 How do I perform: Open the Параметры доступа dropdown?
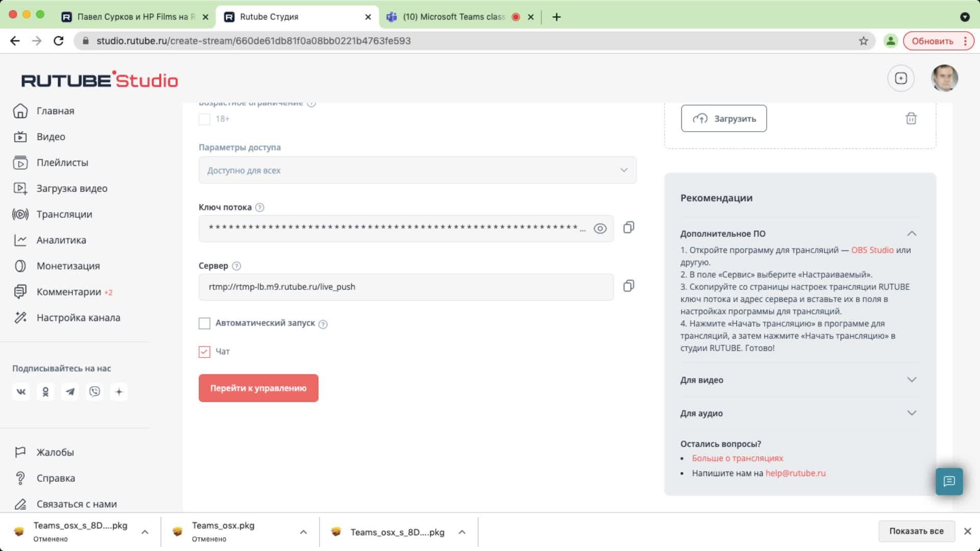tap(417, 170)
